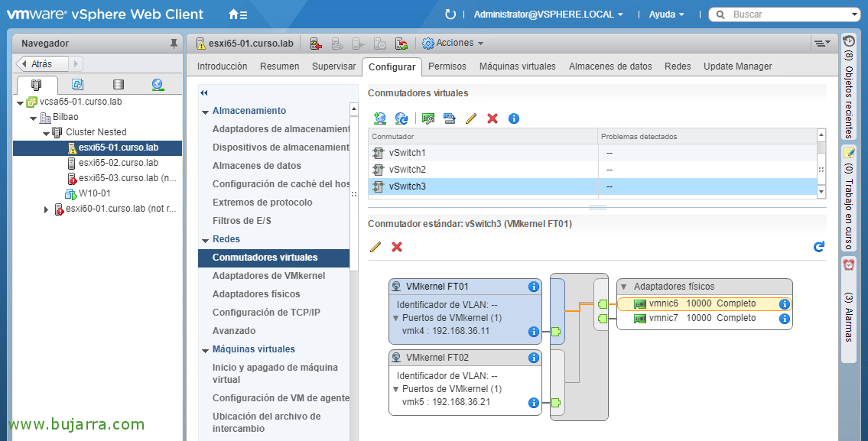868x441 pixels.
Task: Show info for vmnic7 adapter
Action: point(785,319)
